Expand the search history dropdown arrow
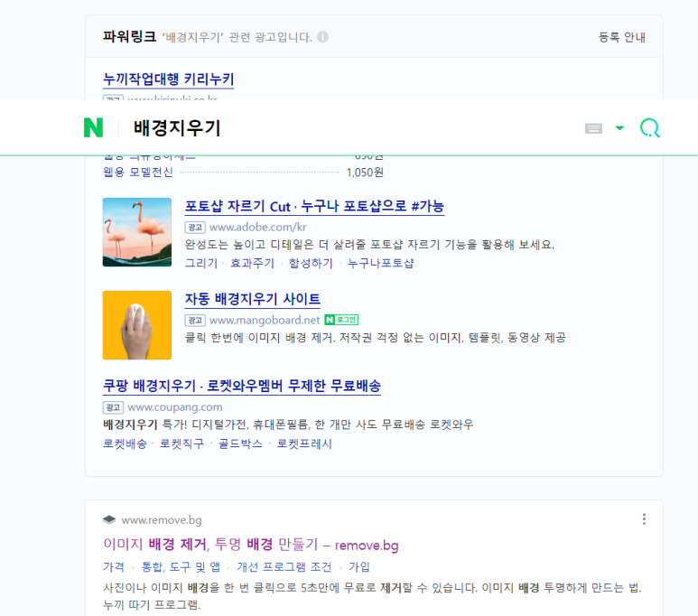 tap(619, 128)
